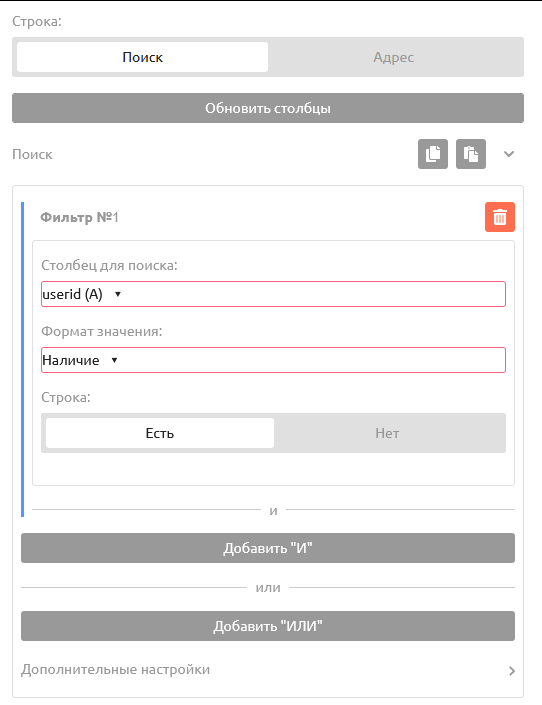Delete Фильтр №1 with trash icon
542x705 pixels.
500,217
